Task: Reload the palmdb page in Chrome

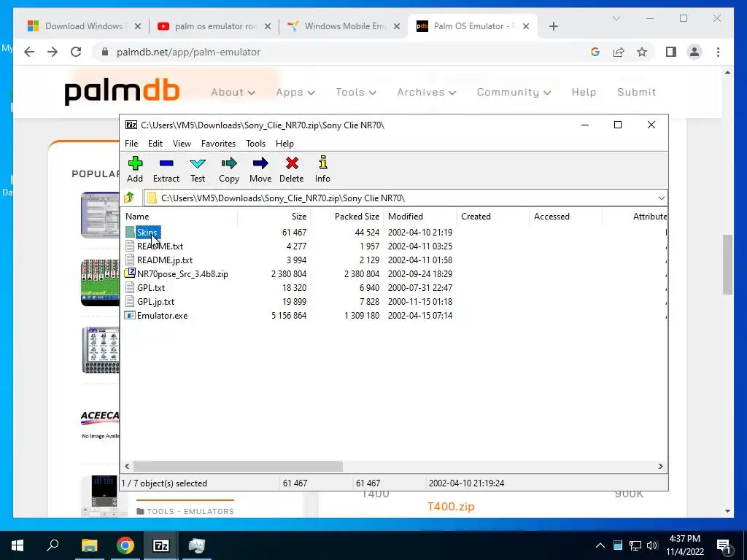Action: [x=76, y=52]
